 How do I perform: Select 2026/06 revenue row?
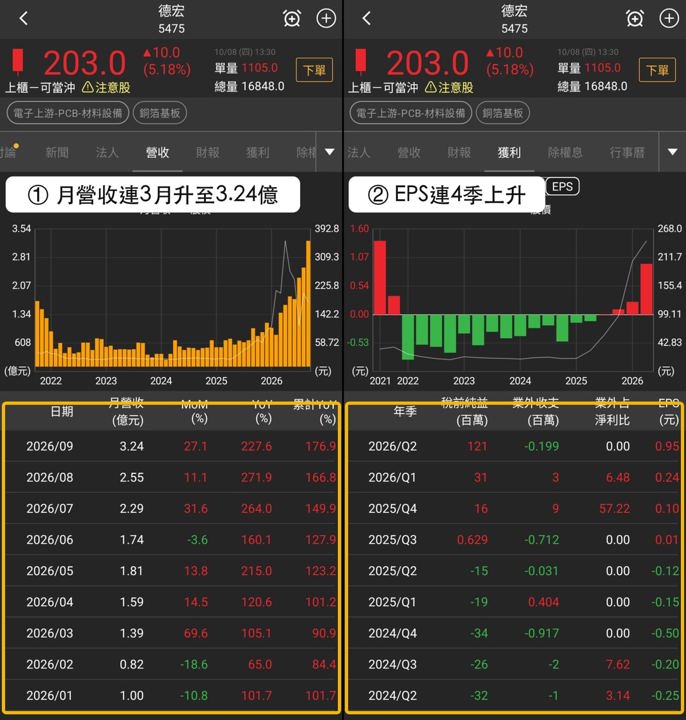[172, 540]
